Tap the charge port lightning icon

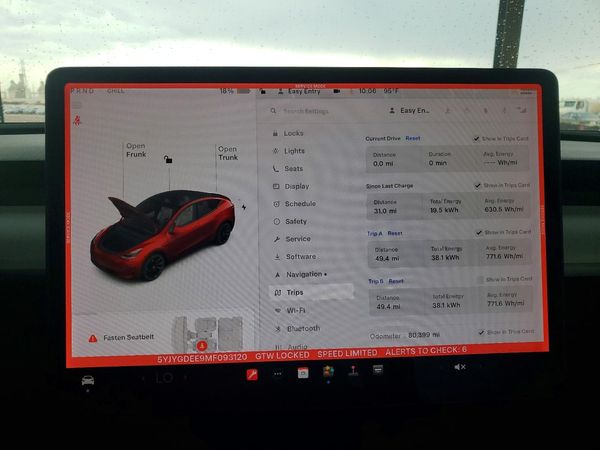244,207
